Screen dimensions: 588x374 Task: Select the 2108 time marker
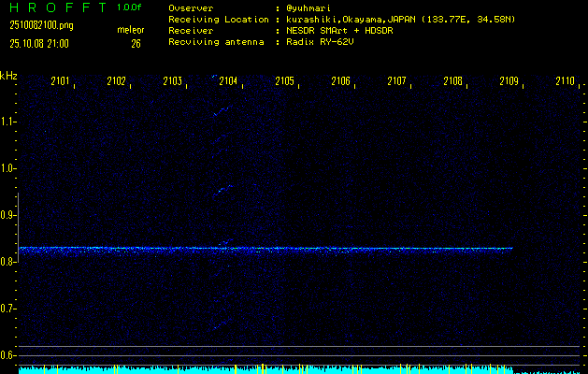453,81
